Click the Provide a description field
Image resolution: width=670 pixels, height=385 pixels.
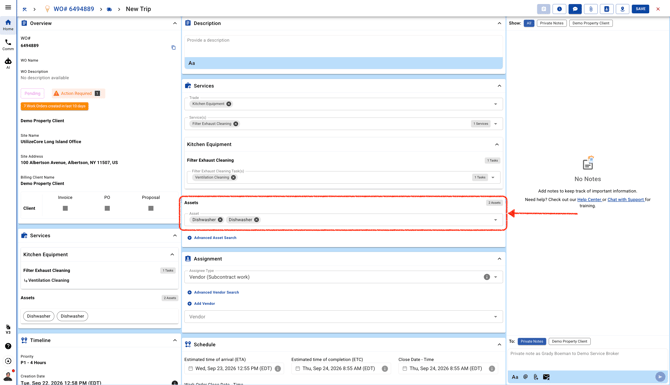[344, 45]
